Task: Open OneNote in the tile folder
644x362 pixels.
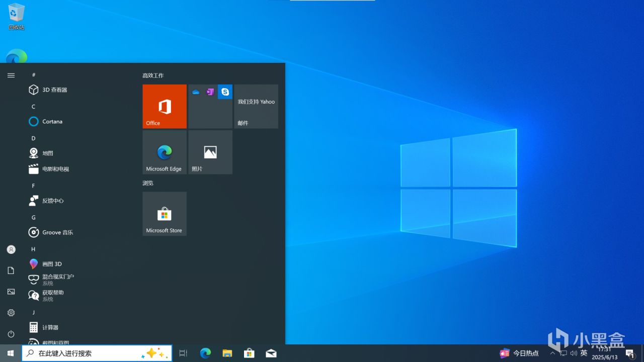Action: tap(210, 92)
